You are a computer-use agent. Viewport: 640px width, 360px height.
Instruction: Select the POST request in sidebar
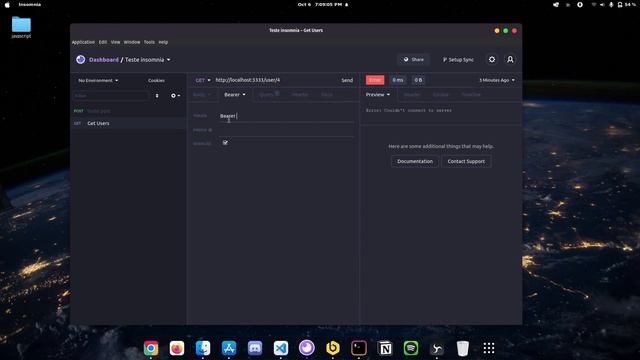(128, 111)
